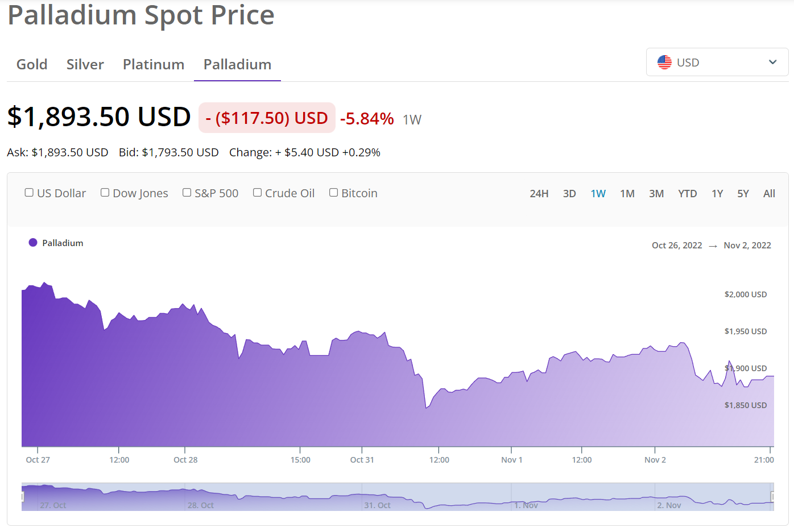Click the 21:00 axis label

764,460
